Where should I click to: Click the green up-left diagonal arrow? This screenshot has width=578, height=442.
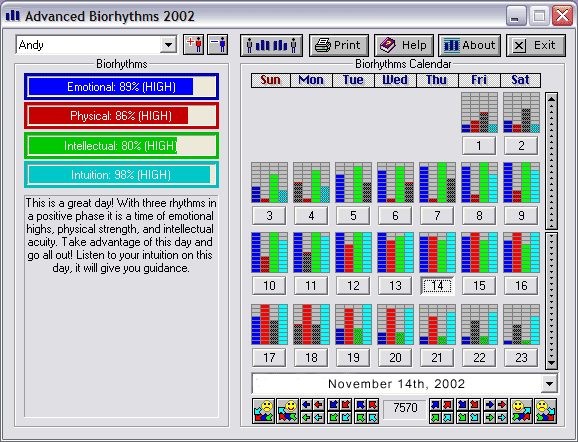[361, 418]
